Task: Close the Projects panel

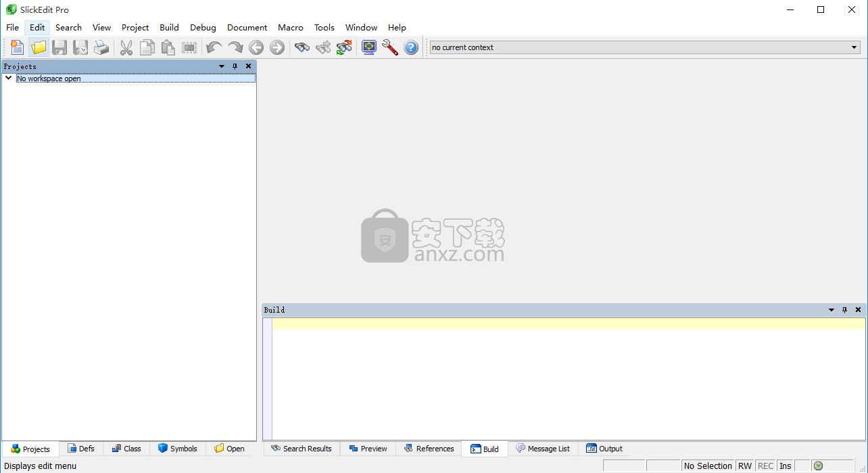Action: [x=248, y=66]
